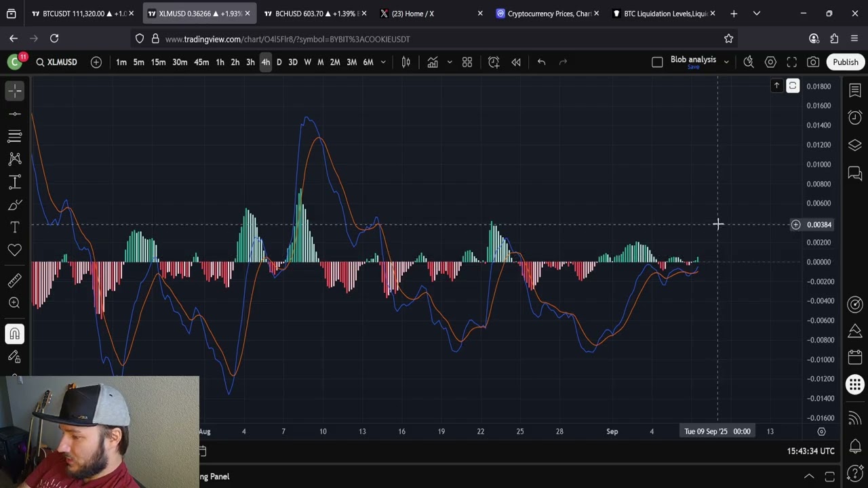Expand the bottom trading panel chevron
The image size is (868, 488).
[x=809, y=476]
